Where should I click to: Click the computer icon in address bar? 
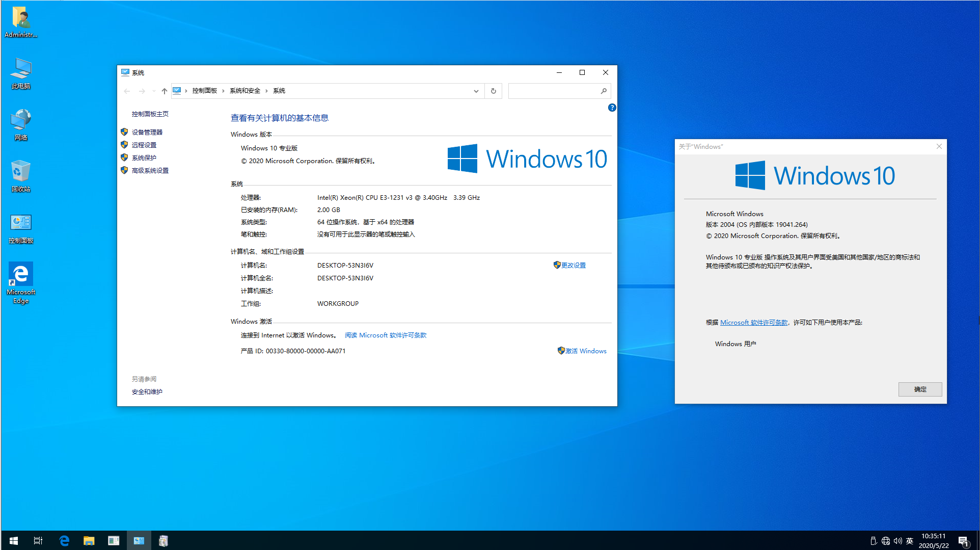tap(177, 91)
